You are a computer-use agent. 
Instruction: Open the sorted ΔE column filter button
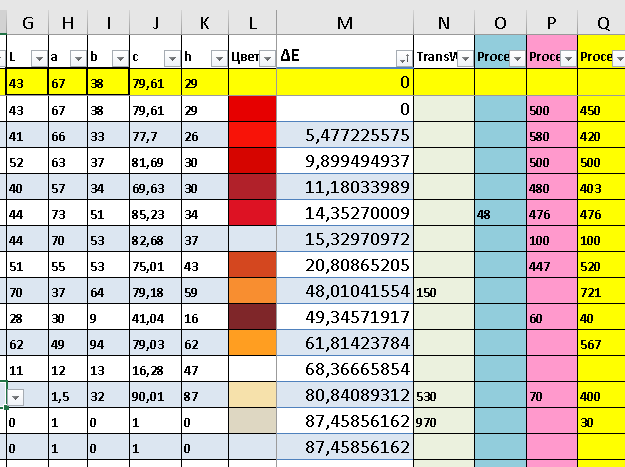tap(404, 59)
